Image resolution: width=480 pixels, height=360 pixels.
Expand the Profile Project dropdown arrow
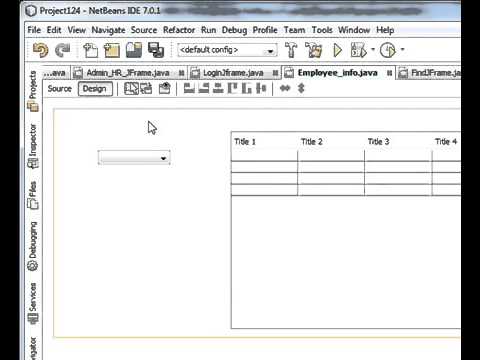(402, 50)
